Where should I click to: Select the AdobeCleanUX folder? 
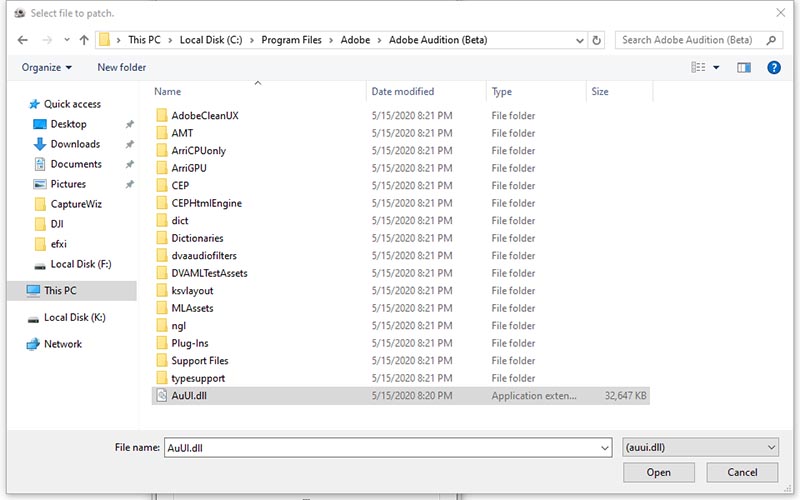pyautogui.click(x=205, y=116)
